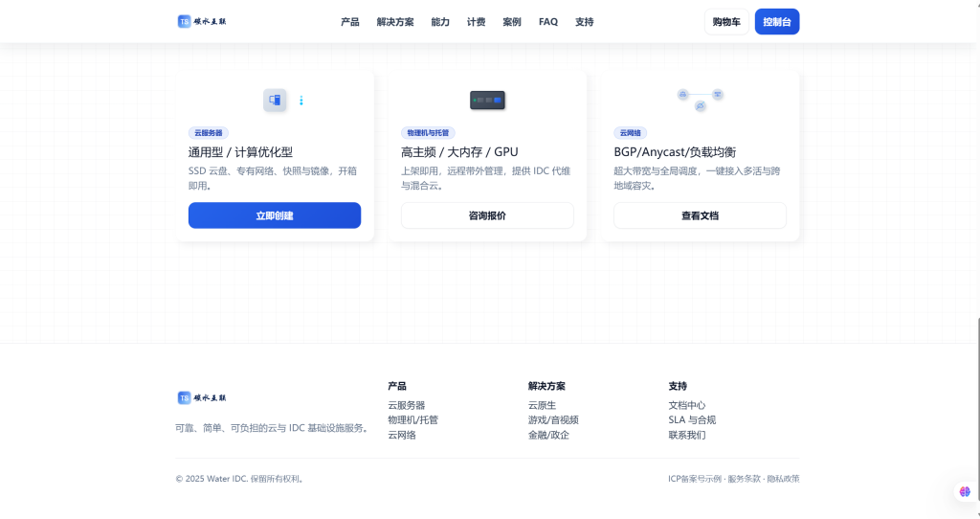Click the 物理机与托管 tag badge
This screenshot has height=519, width=980.
click(428, 132)
